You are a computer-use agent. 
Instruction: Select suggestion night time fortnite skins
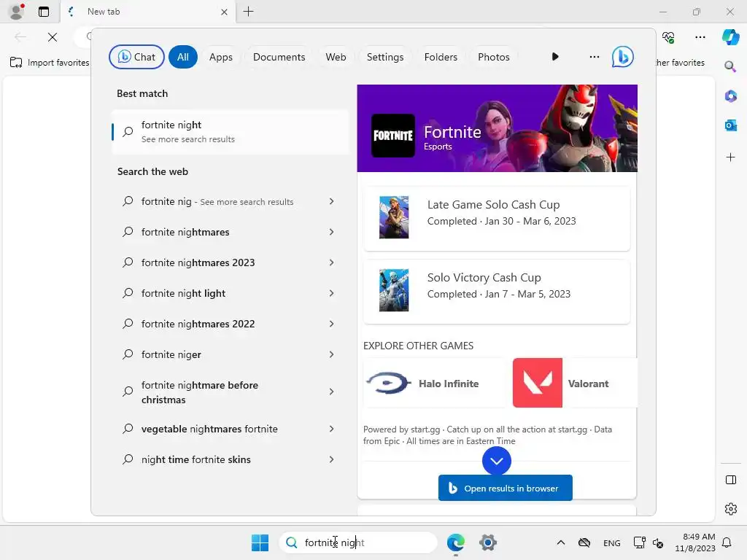click(x=196, y=459)
